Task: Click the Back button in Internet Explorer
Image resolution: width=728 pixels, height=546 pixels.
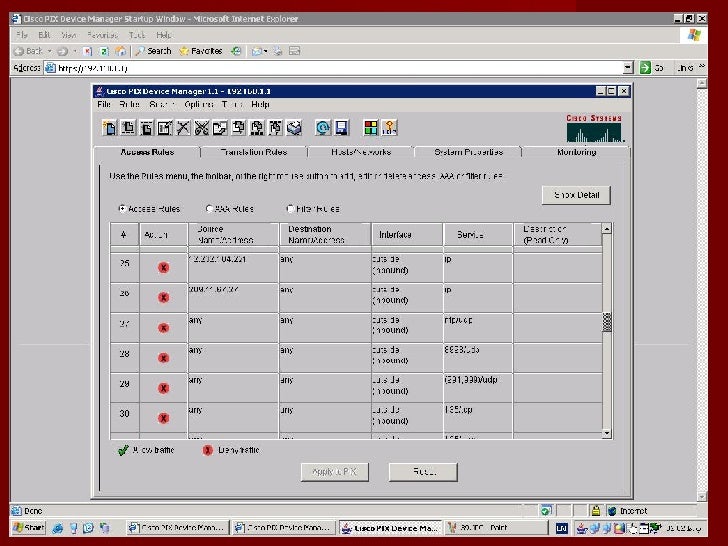Action: (x=29, y=51)
